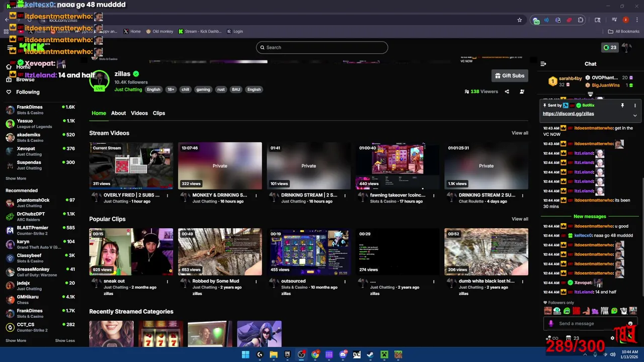Select the chill tag

(x=185, y=89)
